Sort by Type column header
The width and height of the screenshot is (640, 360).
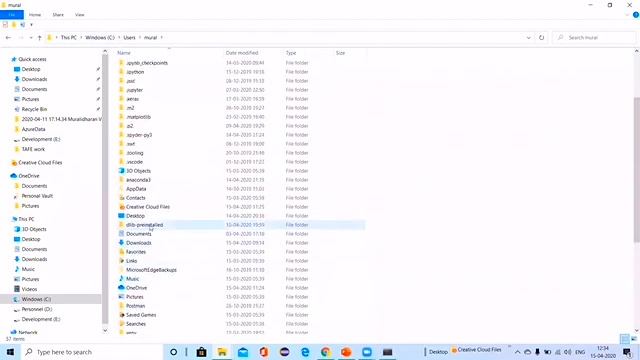[291, 53]
